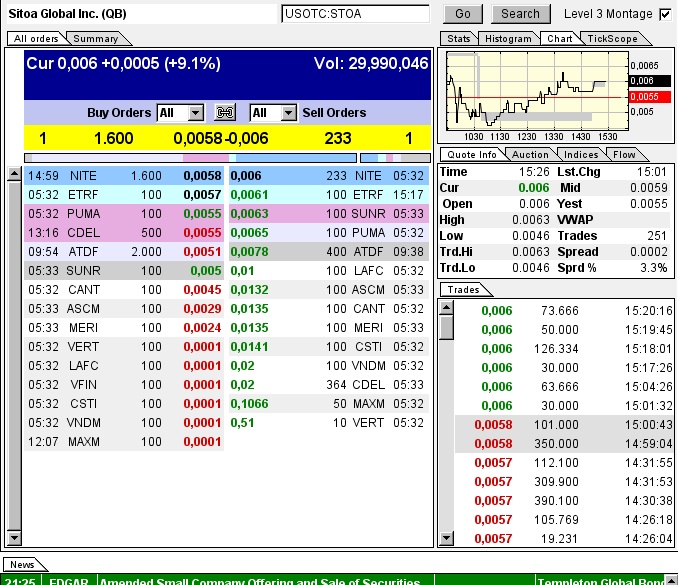Screen dimensions: 678x585
Task: Open the News tab
Action: click(22, 564)
